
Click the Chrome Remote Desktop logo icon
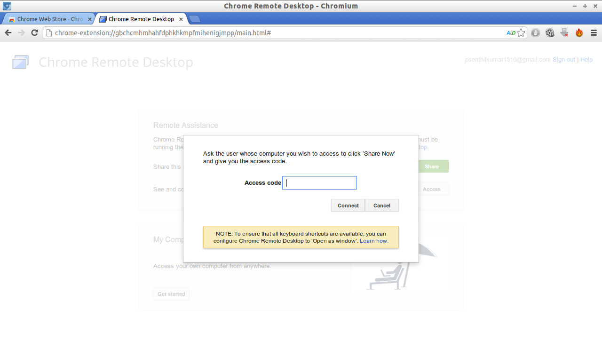(x=20, y=62)
